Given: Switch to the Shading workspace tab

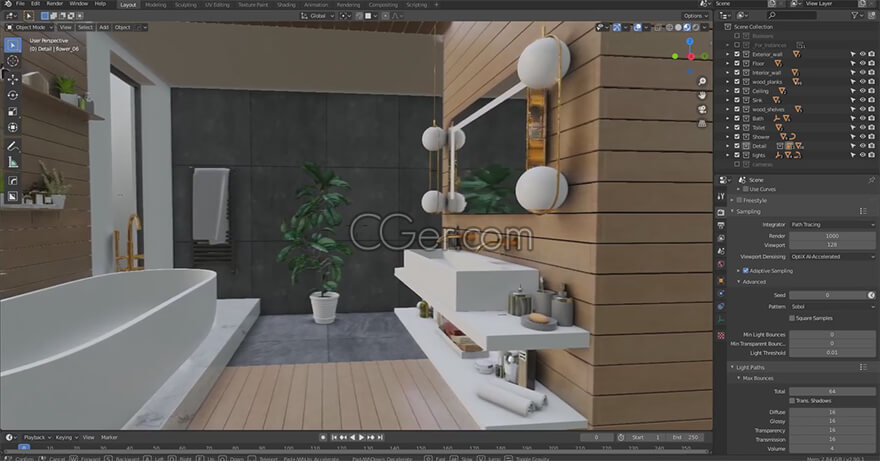Looking at the screenshot, I should pyautogui.click(x=286, y=4).
